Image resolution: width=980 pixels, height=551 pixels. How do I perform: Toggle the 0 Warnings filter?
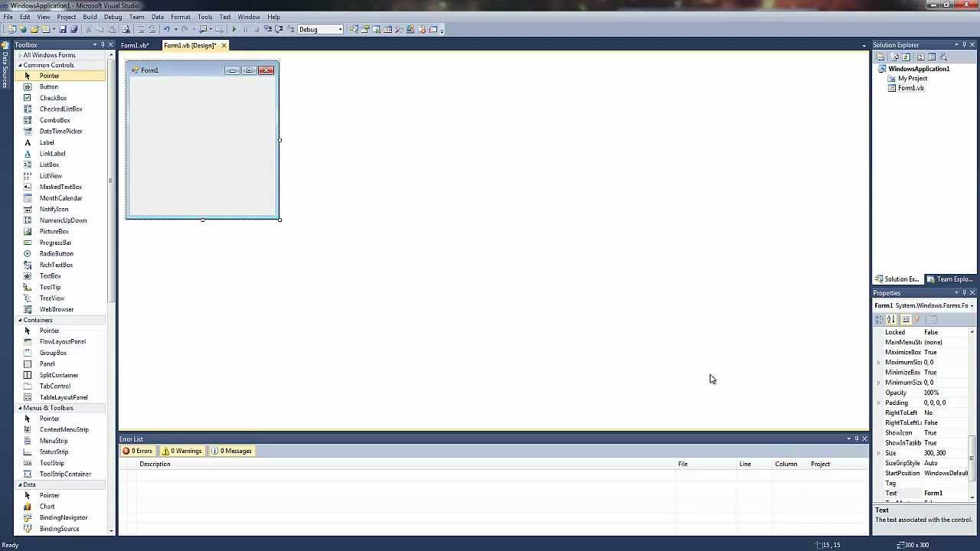[182, 451]
